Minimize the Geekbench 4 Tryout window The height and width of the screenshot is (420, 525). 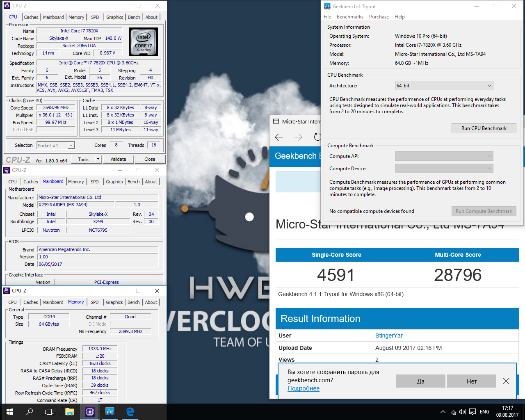point(477,6)
